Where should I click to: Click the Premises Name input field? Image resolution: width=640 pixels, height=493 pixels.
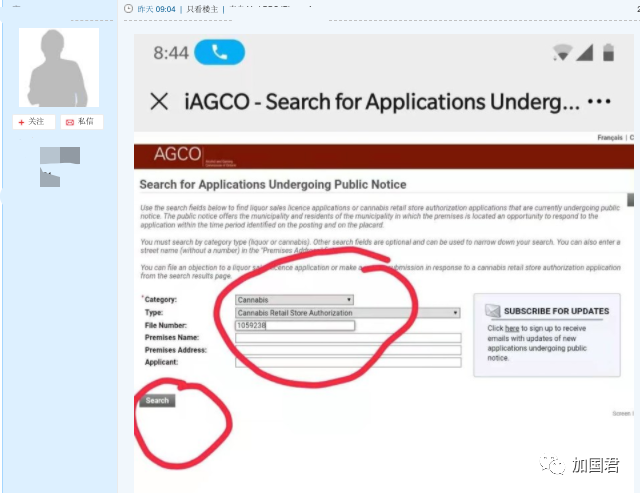coord(348,338)
